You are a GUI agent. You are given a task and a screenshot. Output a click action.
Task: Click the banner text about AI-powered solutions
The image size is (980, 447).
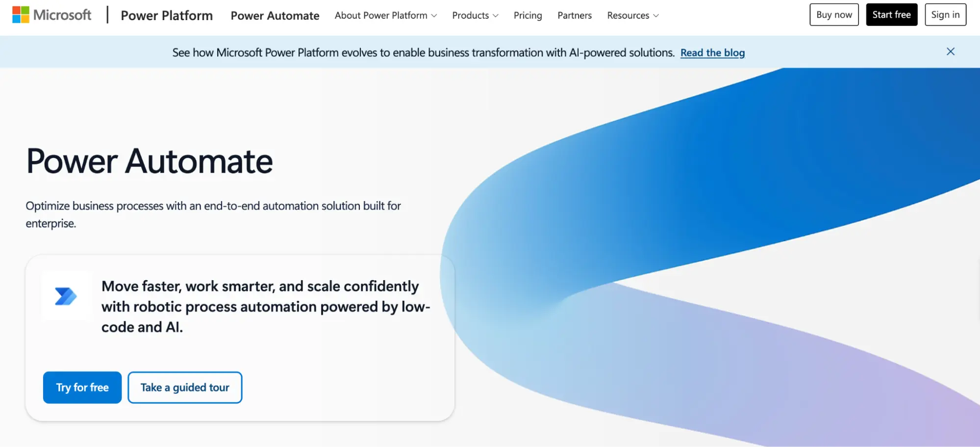click(424, 53)
